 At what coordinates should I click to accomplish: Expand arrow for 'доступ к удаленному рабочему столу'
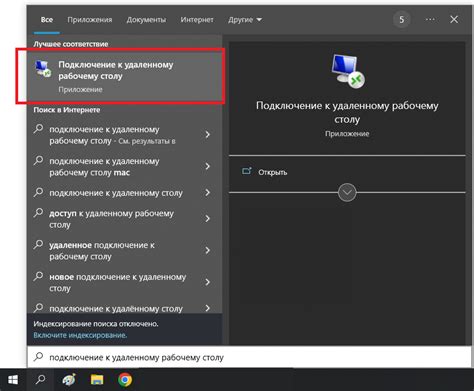tap(207, 219)
